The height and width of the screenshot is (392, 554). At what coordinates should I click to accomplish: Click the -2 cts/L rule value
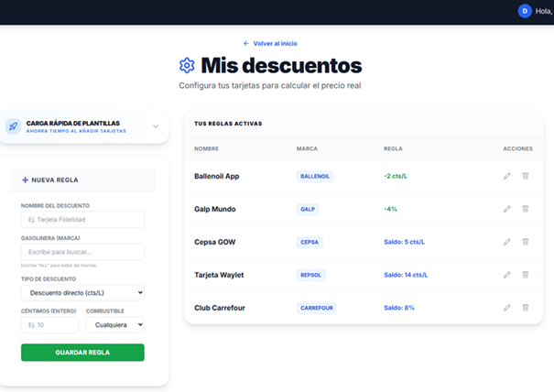tap(396, 176)
